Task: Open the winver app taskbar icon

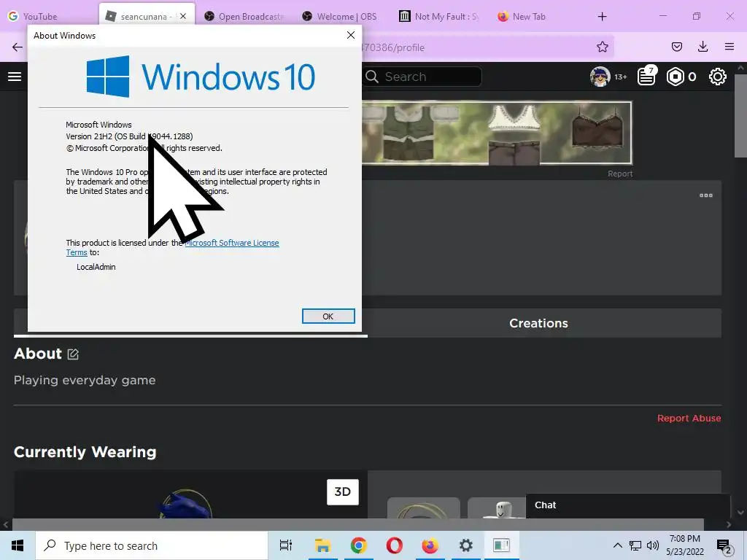Action: (502, 545)
